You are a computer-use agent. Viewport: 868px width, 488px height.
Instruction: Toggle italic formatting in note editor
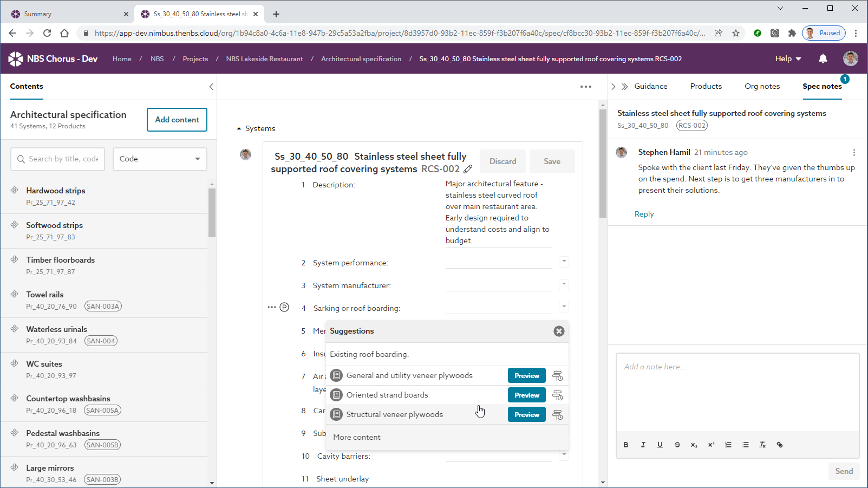(x=643, y=445)
